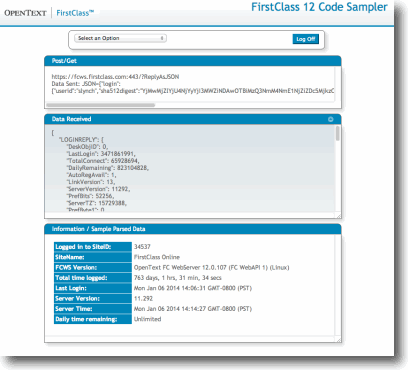Viewport: 408px width, 370px height.
Task: Click the https://fcws.firstclass.com URL line
Action: tap(115, 77)
